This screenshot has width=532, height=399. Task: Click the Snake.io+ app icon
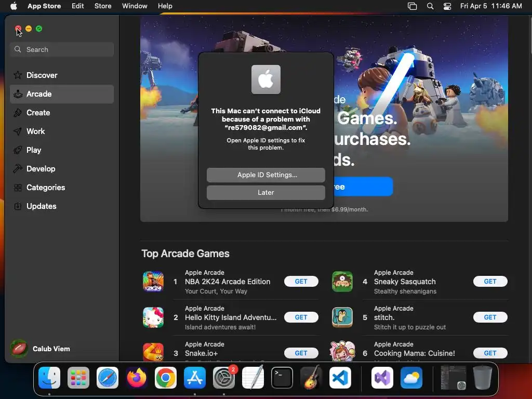click(153, 352)
